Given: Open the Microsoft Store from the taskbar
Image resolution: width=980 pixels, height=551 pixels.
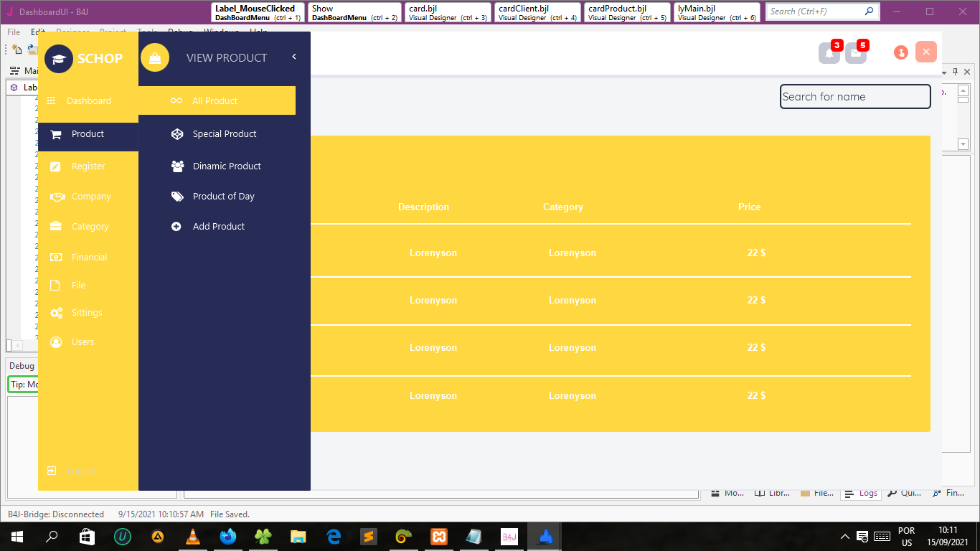Looking at the screenshot, I should [87, 537].
